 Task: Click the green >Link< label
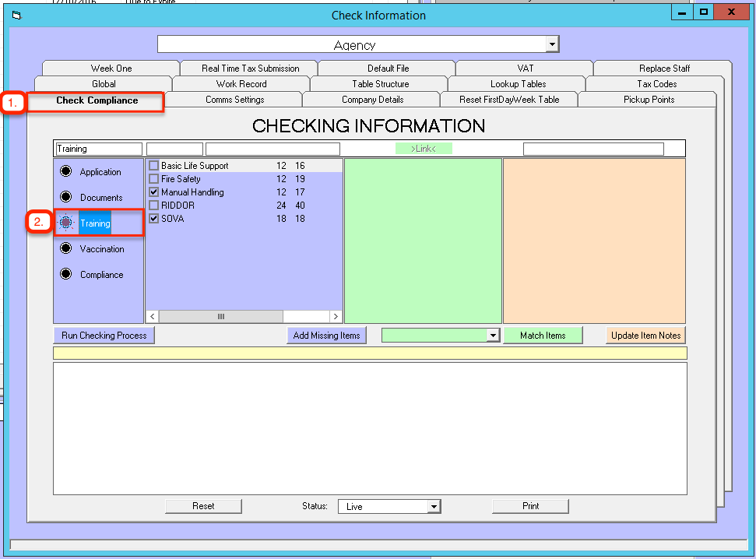point(424,149)
